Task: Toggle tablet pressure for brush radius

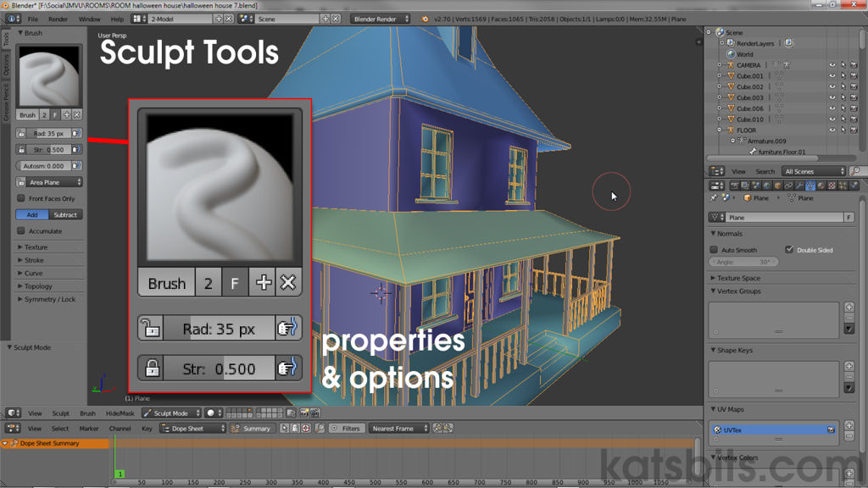Action: click(x=76, y=133)
